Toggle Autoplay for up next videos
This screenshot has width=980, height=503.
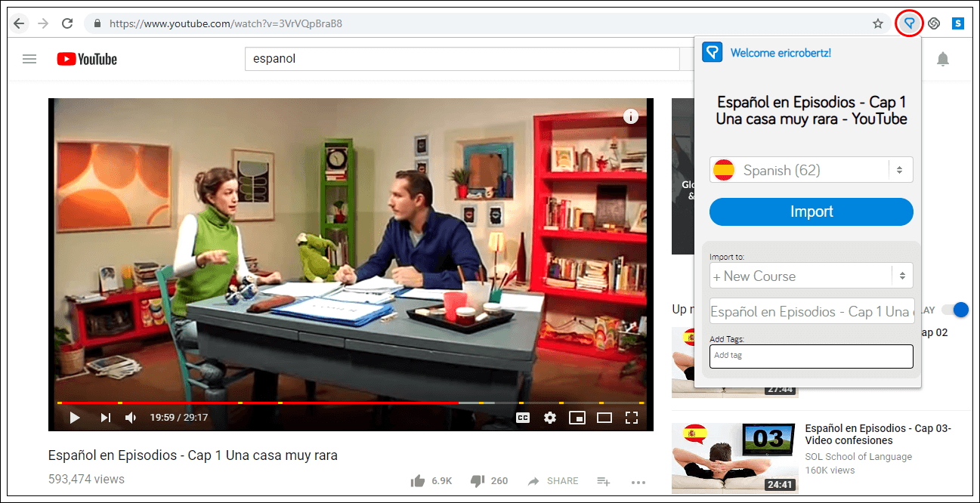(957, 310)
